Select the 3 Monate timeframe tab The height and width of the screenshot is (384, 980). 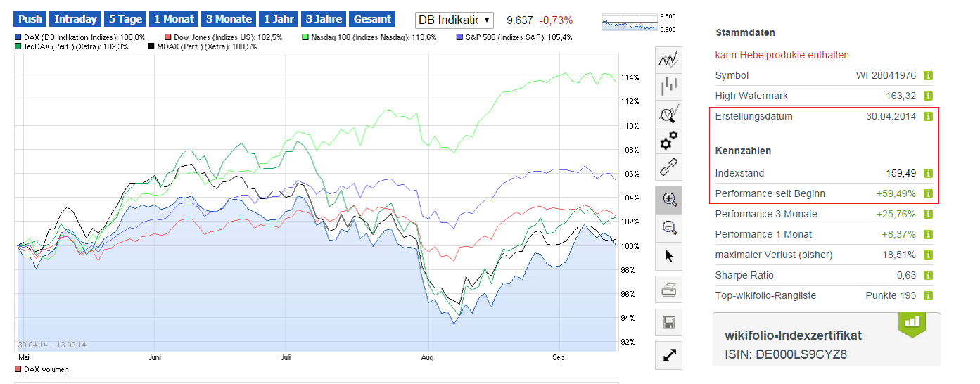(229, 20)
